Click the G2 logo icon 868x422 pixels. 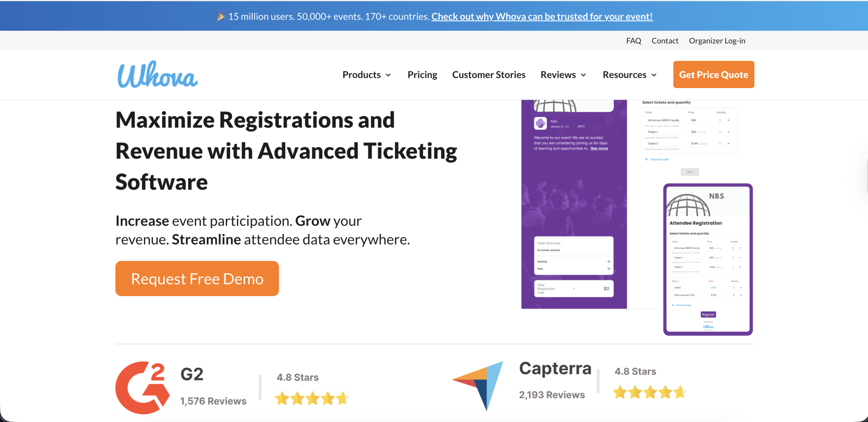pos(142,387)
